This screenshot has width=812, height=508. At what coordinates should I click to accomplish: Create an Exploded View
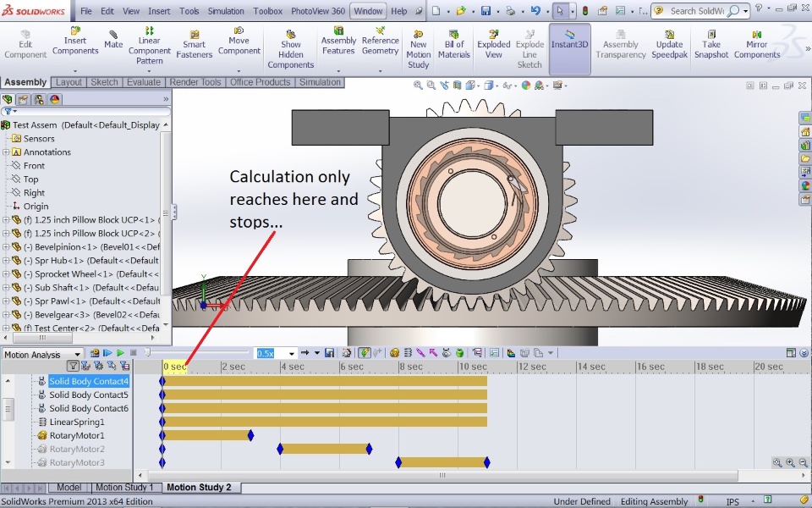pyautogui.click(x=493, y=44)
